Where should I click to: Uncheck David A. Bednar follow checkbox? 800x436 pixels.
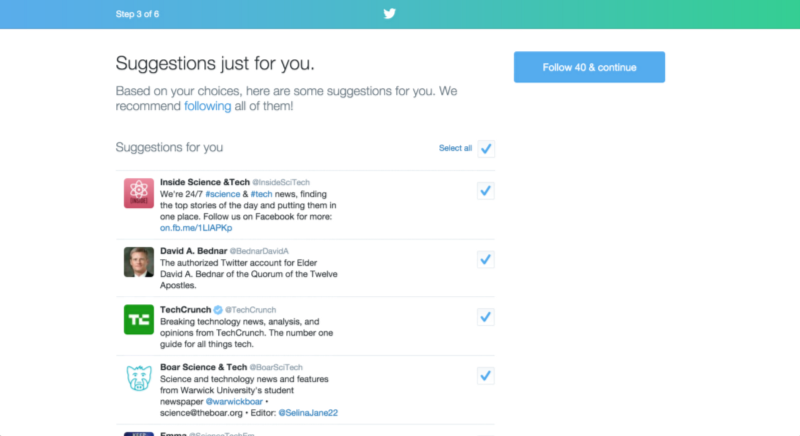(x=486, y=260)
